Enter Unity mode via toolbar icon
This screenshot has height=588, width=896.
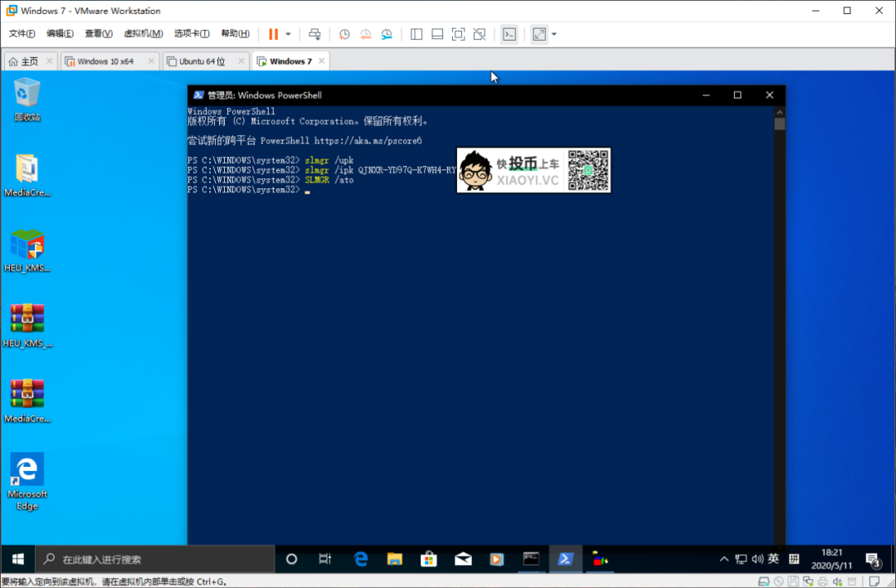click(x=480, y=34)
